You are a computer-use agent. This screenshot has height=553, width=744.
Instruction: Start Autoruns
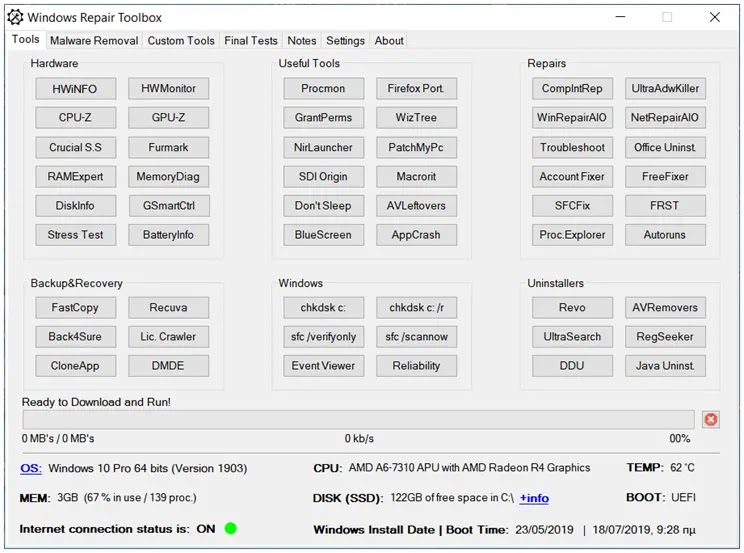pos(665,235)
